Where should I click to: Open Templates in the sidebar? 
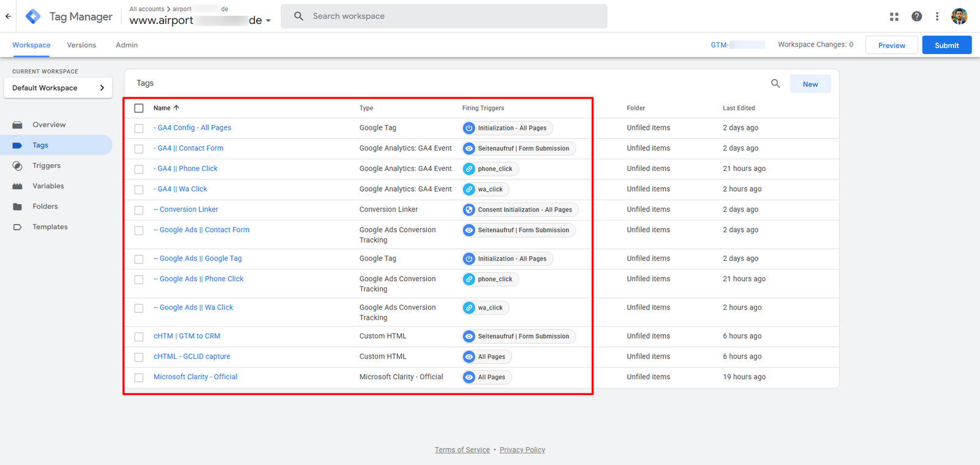[x=50, y=227]
